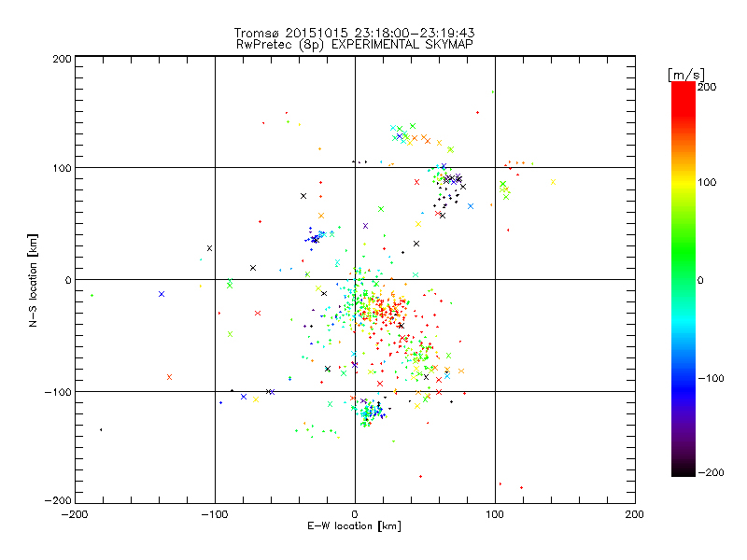This screenshot has width=747, height=560.
Task: Click the "E-W location [km]" axis label
Action: [x=355, y=526]
